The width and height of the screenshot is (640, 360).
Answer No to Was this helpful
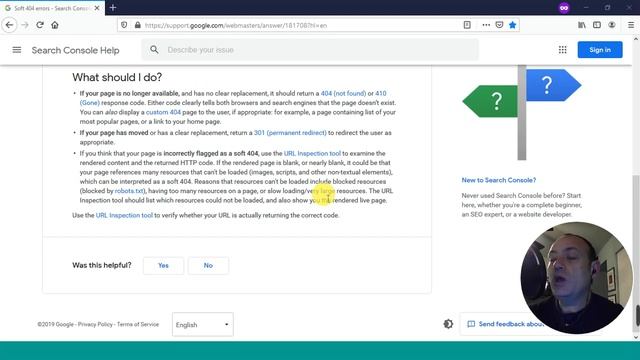pos(208,265)
